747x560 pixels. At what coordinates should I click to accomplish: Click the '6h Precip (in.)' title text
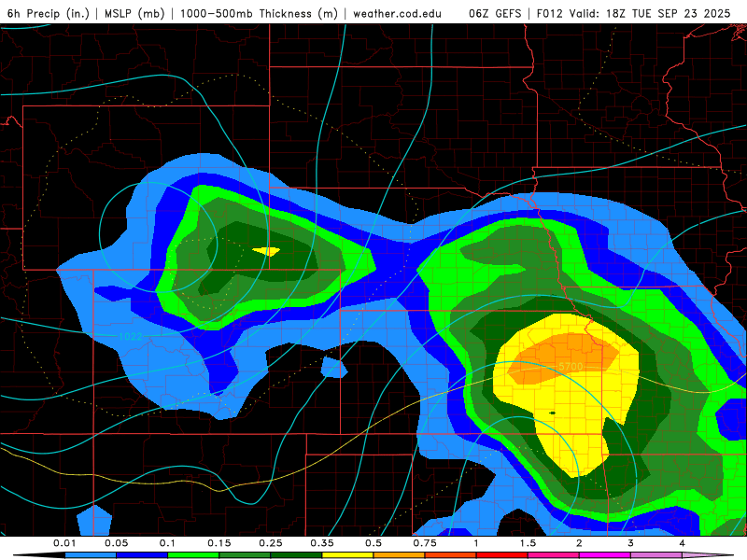tap(49, 13)
